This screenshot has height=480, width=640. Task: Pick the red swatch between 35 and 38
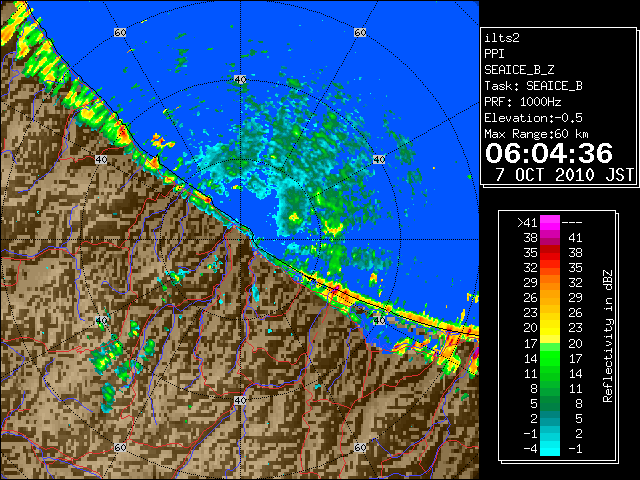click(550, 253)
